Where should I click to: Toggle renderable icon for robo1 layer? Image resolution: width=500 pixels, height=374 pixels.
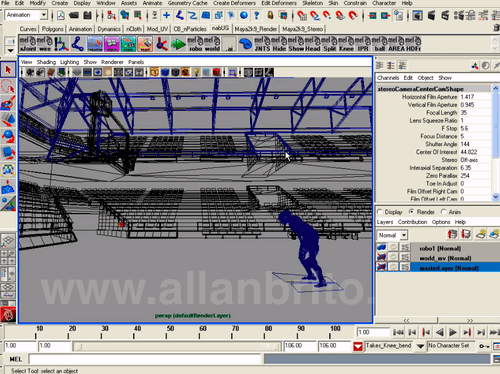point(381,247)
